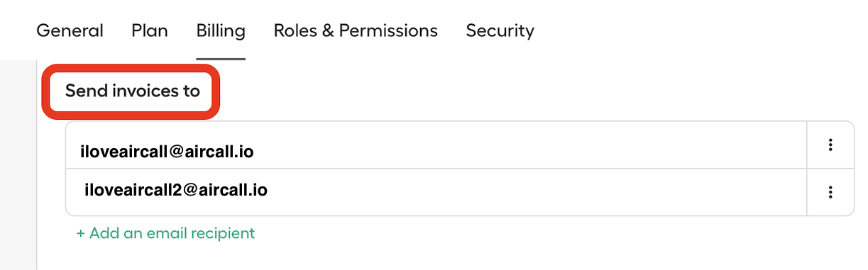Image resolution: width=868 pixels, height=270 pixels.
Task: Open three-dot menu for iloveaircall2@aircall.io
Action: coord(830,191)
